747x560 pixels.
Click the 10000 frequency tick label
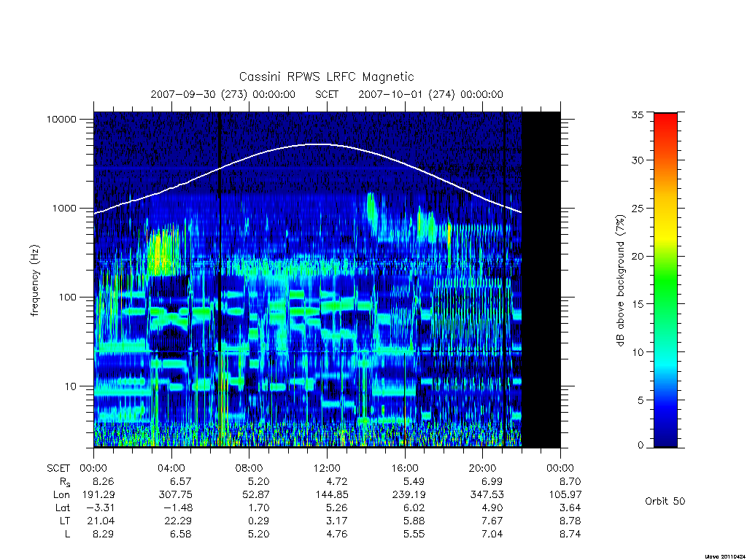[61, 119]
